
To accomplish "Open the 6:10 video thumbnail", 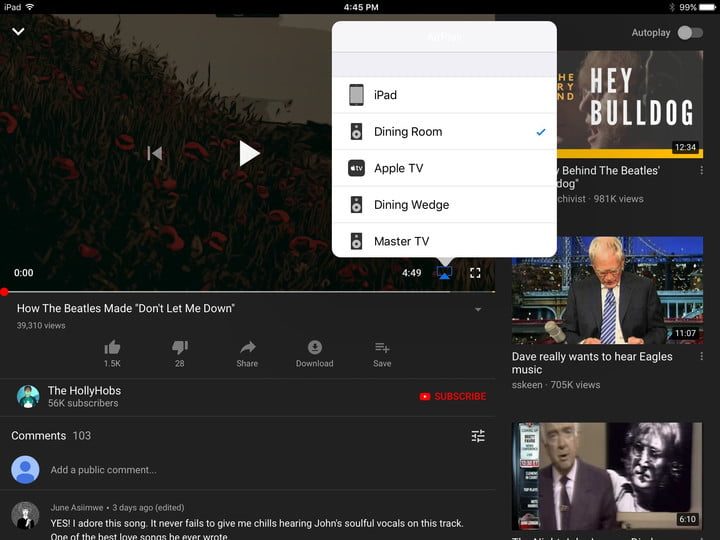I will coord(608,476).
